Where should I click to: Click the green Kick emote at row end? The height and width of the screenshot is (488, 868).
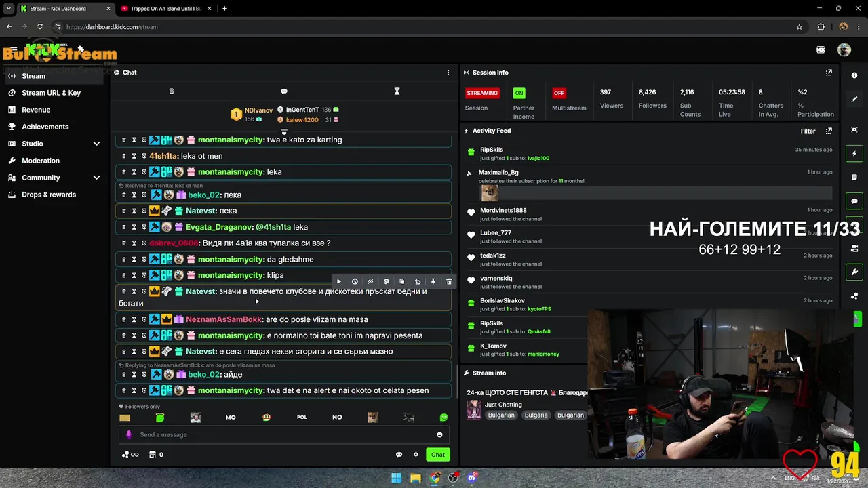pos(443,418)
